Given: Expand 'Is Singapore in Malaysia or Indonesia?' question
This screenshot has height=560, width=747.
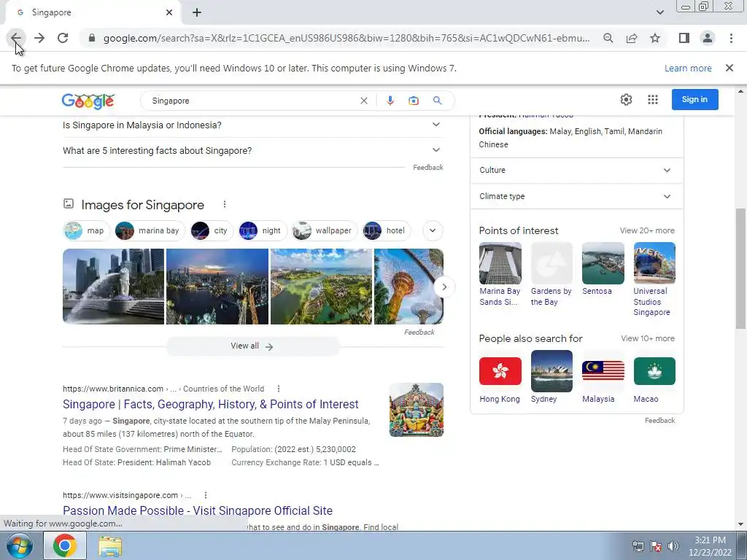Looking at the screenshot, I should pos(253,125).
